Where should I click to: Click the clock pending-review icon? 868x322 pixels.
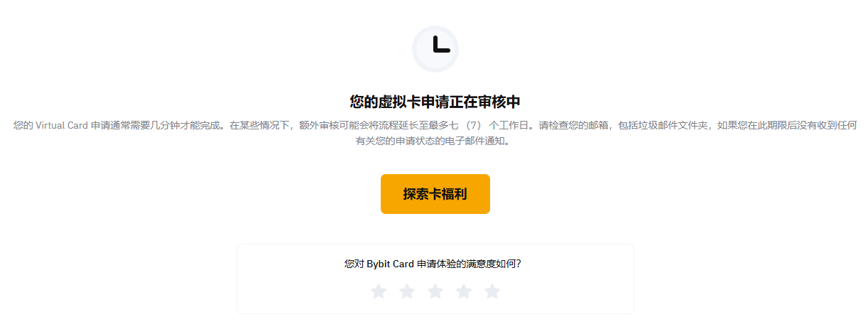[x=435, y=49]
